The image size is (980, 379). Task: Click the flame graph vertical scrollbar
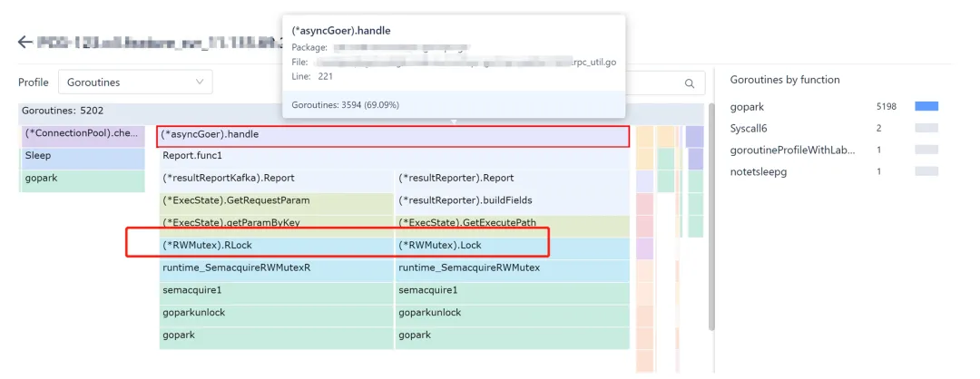710,227
